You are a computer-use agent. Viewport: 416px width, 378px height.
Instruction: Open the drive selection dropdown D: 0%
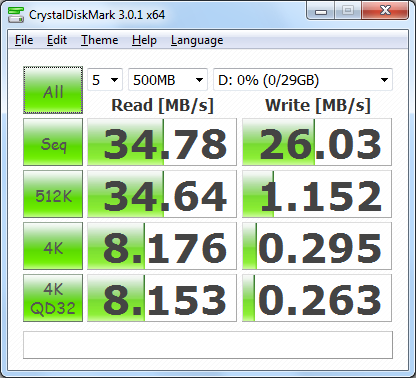click(303, 80)
